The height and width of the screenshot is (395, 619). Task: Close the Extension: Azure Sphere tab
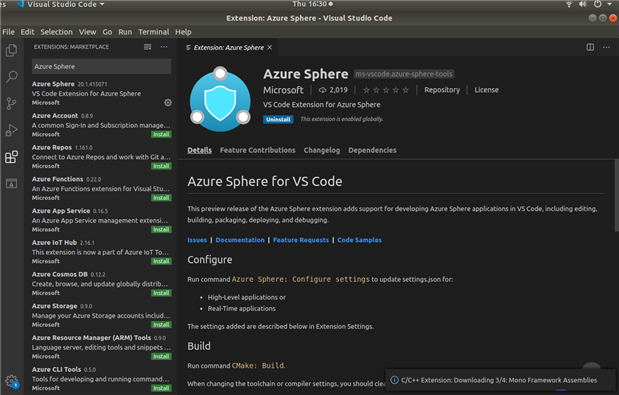tap(270, 47)
